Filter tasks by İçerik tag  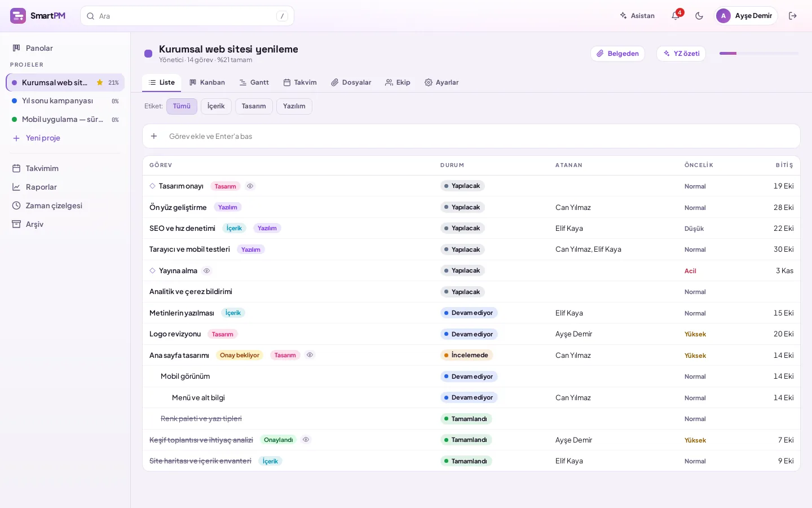pyautogui.click(x=216, y=106)
